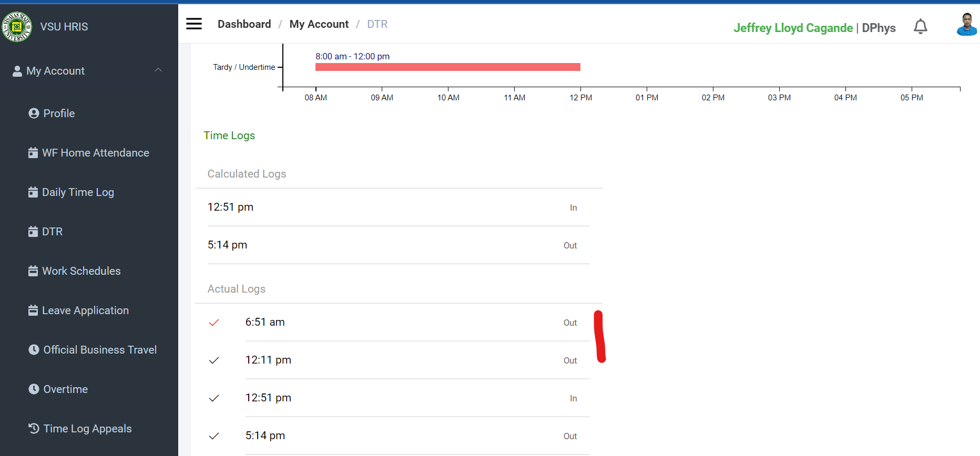This screenshot has width=980, height=456.
Task: Click the hamburger menu icon
Action: 194,24
